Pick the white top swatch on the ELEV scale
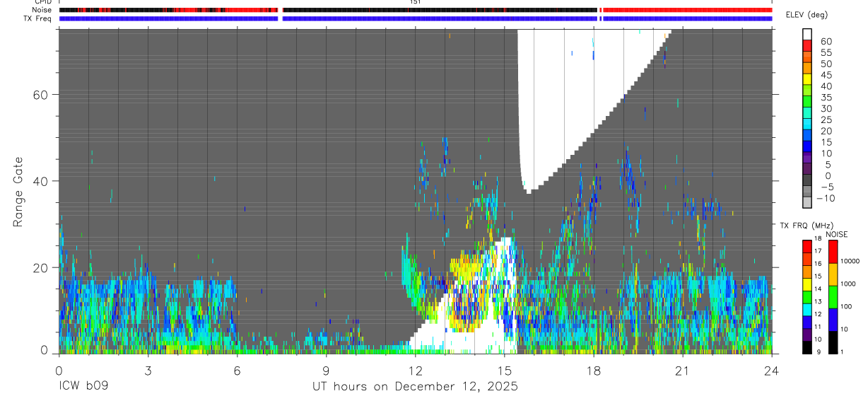 (808, 35)
